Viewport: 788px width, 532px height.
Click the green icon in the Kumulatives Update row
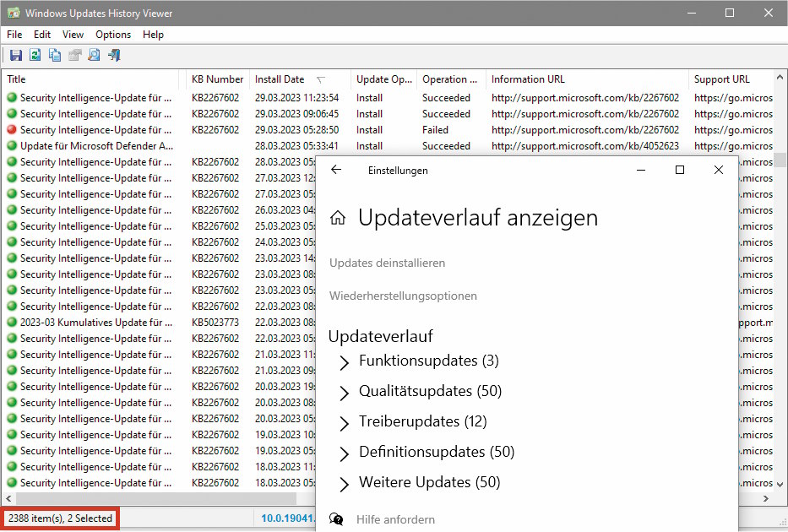click(x=12, y=322)
